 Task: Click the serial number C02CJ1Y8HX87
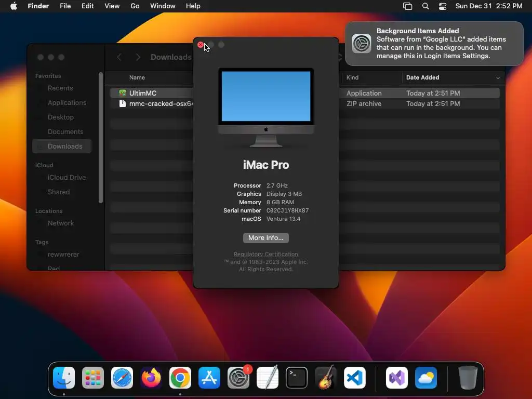(288, 211)
